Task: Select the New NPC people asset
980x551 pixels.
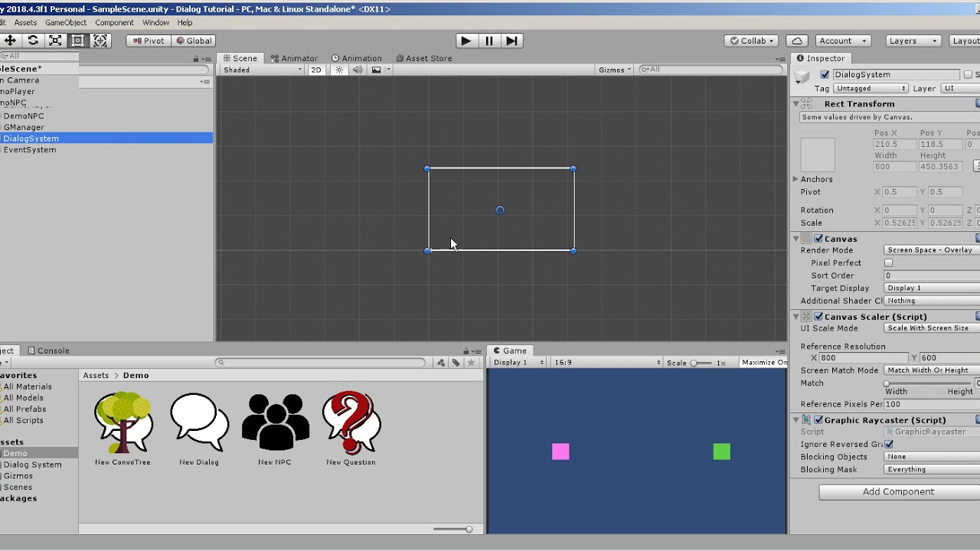Action: pyautogui.click(x=275, y=423)
